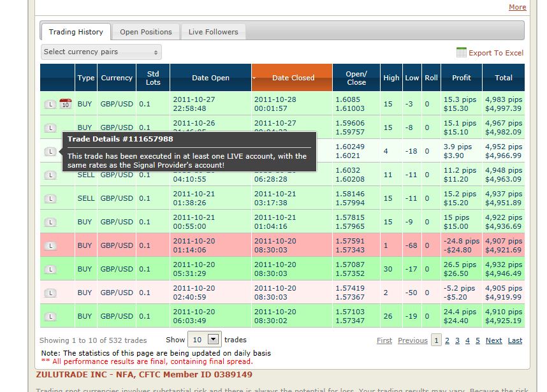
Task: Open the More link at top right
Action: (517, 7)
